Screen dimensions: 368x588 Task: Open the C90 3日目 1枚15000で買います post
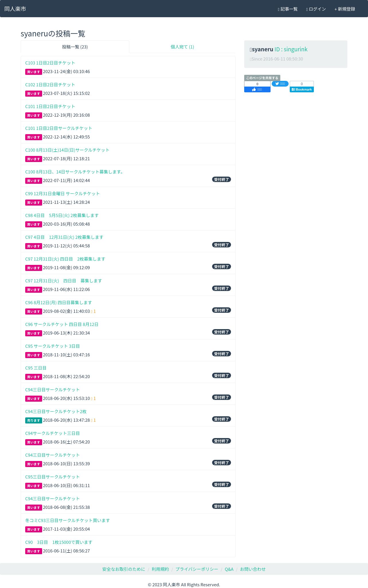click(59, 542)
